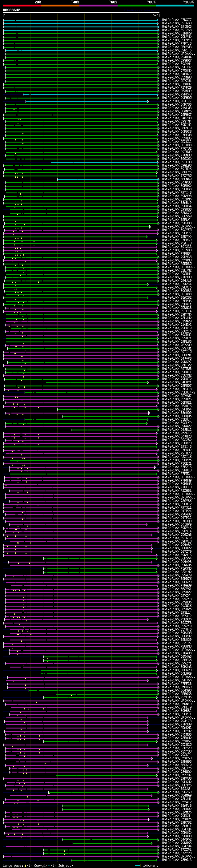
Task: Click the cyan alignment bar for UniRef100_B9ILH3
Action: click(x=104, y=162)
